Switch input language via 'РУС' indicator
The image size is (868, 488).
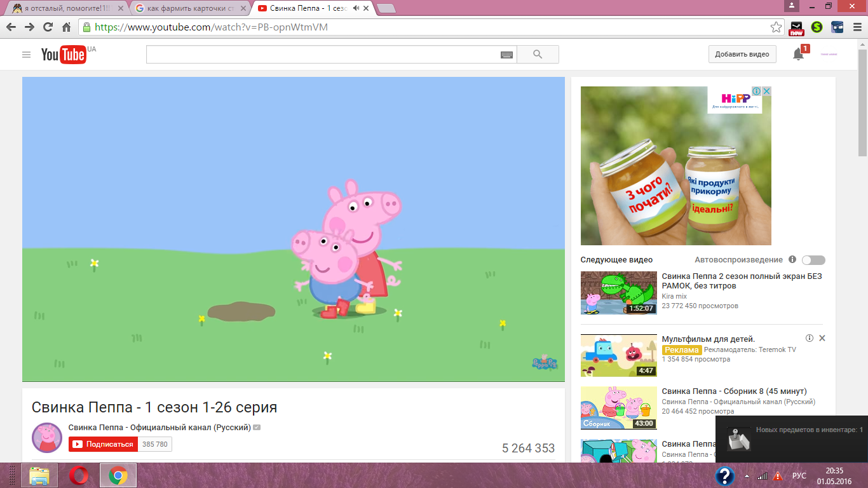tap(799, 476)
